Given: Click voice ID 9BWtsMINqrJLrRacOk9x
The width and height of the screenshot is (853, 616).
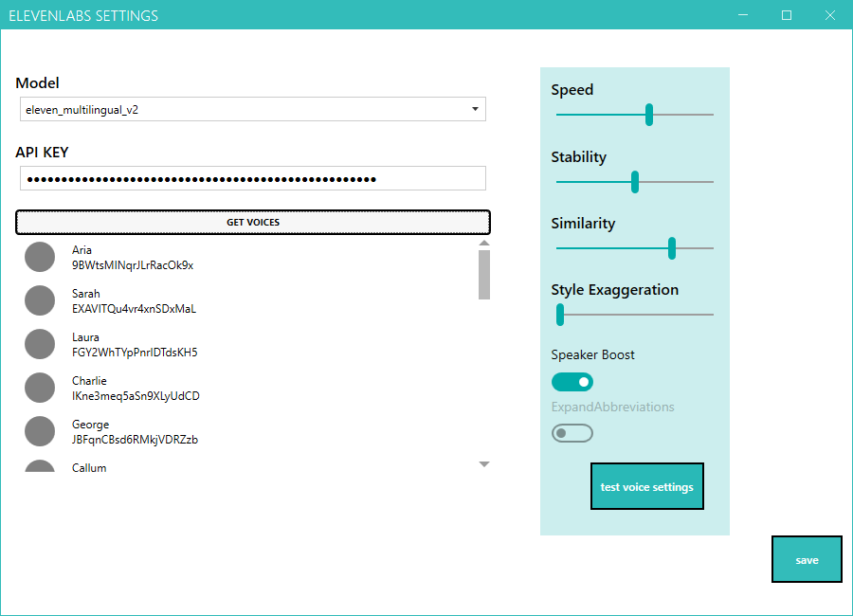Looking at the screenshot, I should tap(133, 265).
